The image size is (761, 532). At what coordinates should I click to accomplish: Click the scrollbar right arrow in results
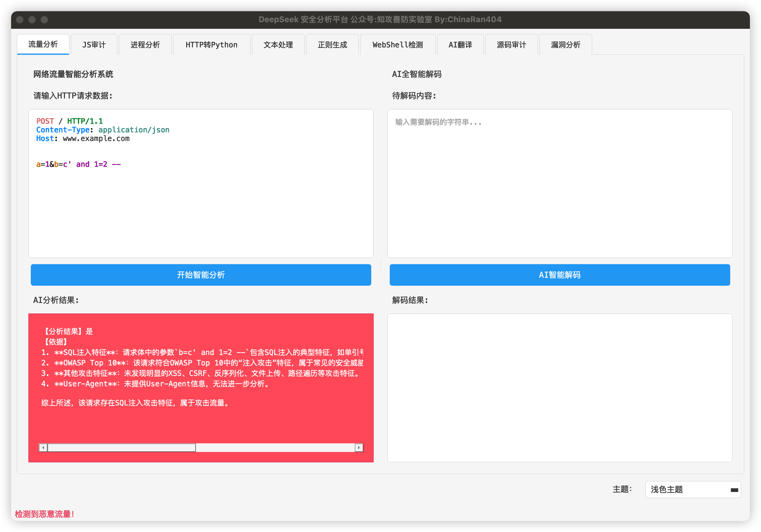[359, 447]
